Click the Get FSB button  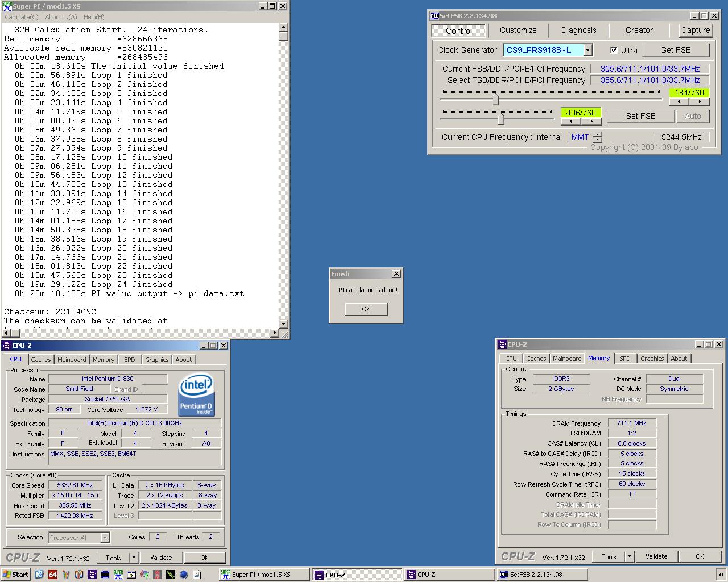coord(675,50)
